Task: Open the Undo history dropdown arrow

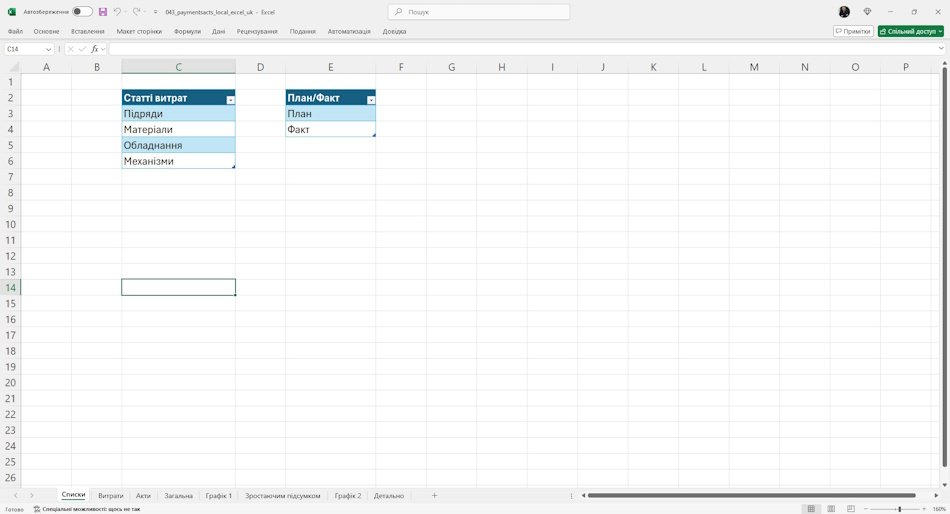Action: pyautogui.click(x=125, y=12)
